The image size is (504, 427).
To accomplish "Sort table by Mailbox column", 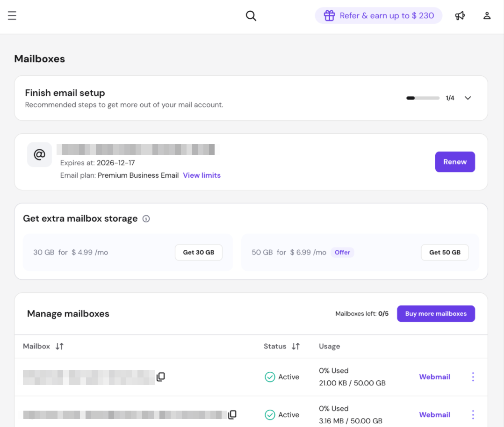I will pos(59,347).
